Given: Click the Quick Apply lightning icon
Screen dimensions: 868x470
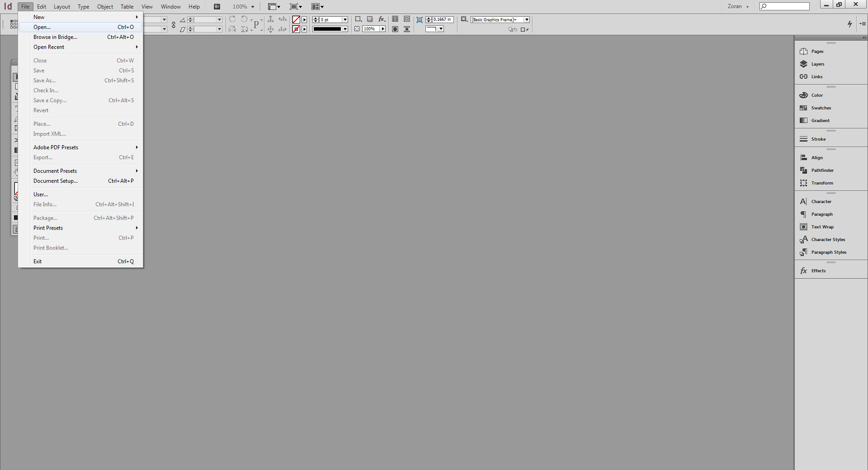Looking at the screenshot, I should pos(849,24).
